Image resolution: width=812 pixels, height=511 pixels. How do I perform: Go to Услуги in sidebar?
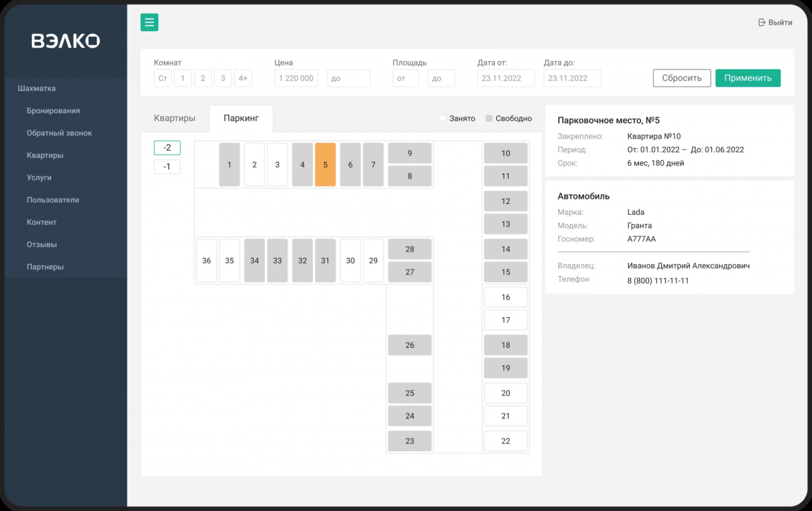39,178
